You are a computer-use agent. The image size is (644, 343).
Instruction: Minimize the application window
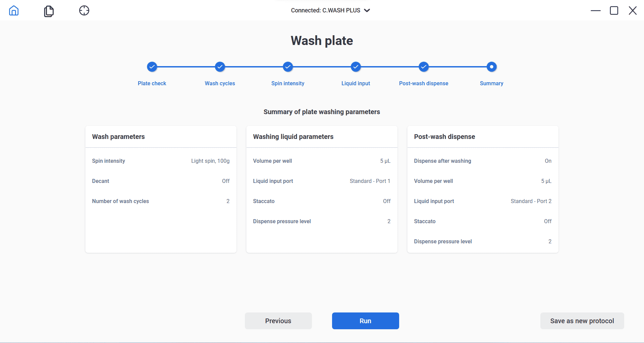click(596, 11)
